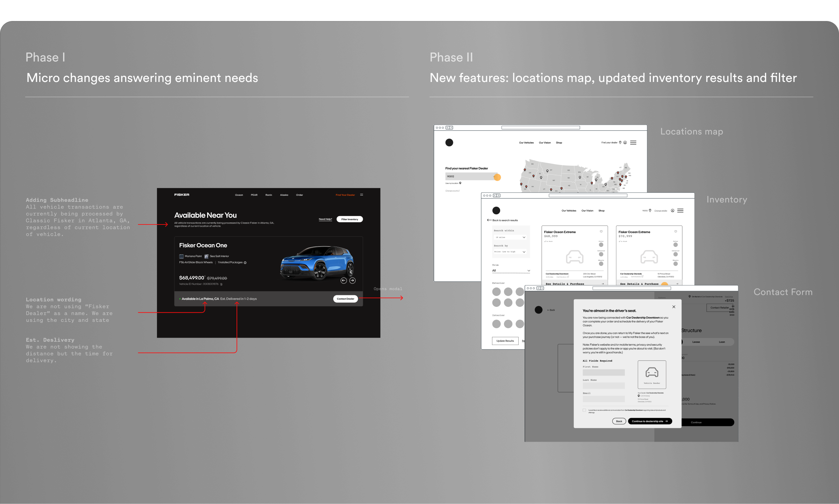This screenshot has width=839, height=504.
Task: Expand the Trim All dropdown
Action: point(511,270)
